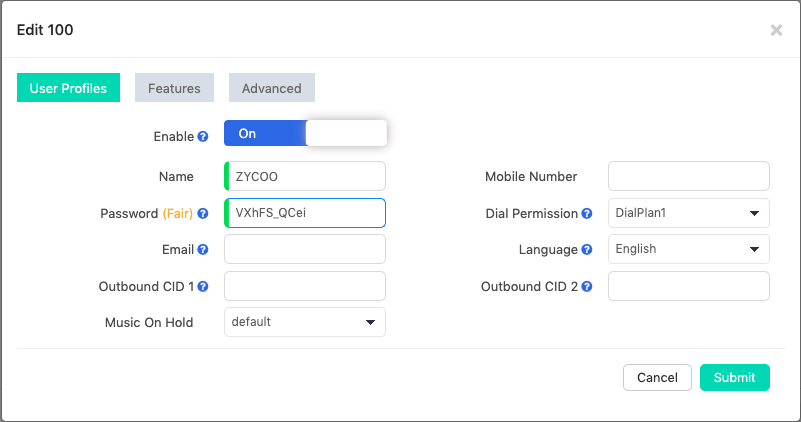Click the help icon next to Language

pyautogui.click(x=587, y=250)
